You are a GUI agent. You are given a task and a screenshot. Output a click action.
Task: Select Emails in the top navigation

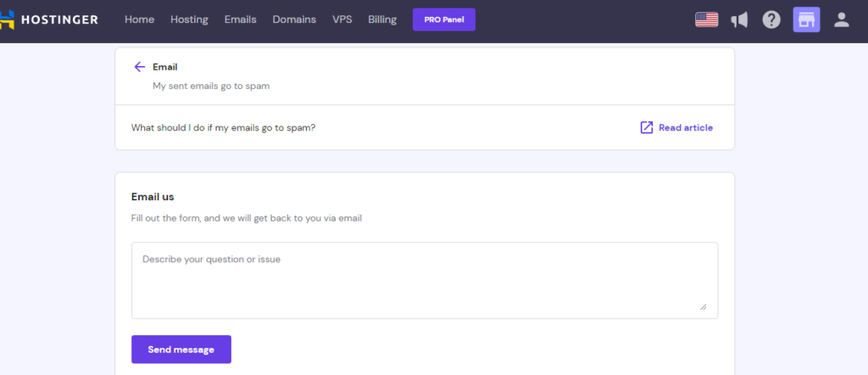tap(240, 20)
